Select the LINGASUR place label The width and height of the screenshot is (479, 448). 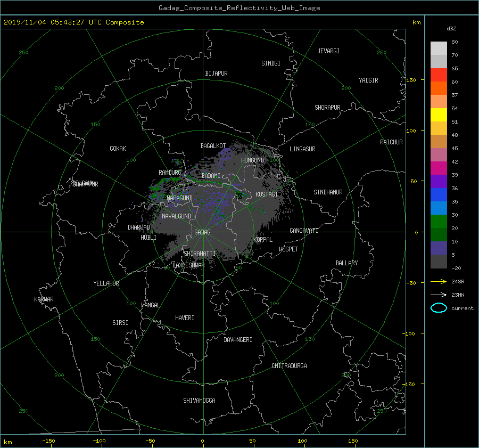pyautogui.click(x=302, y=149)
